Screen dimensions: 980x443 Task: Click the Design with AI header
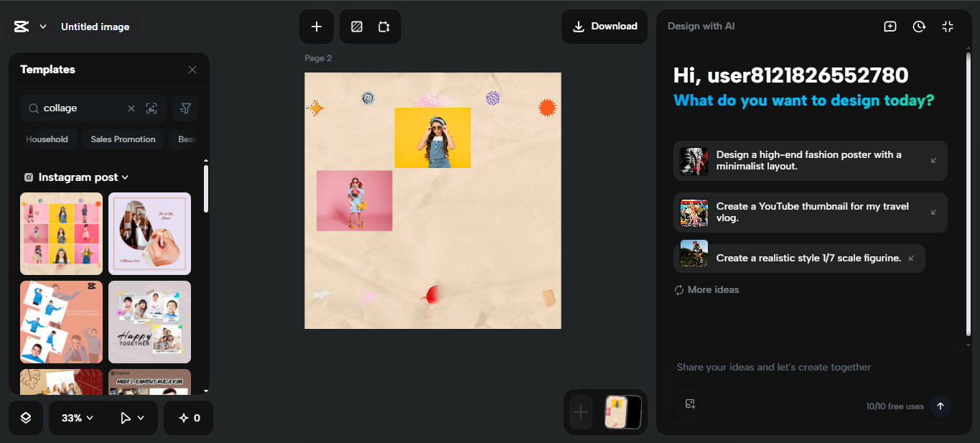click(x=701, y=27)
